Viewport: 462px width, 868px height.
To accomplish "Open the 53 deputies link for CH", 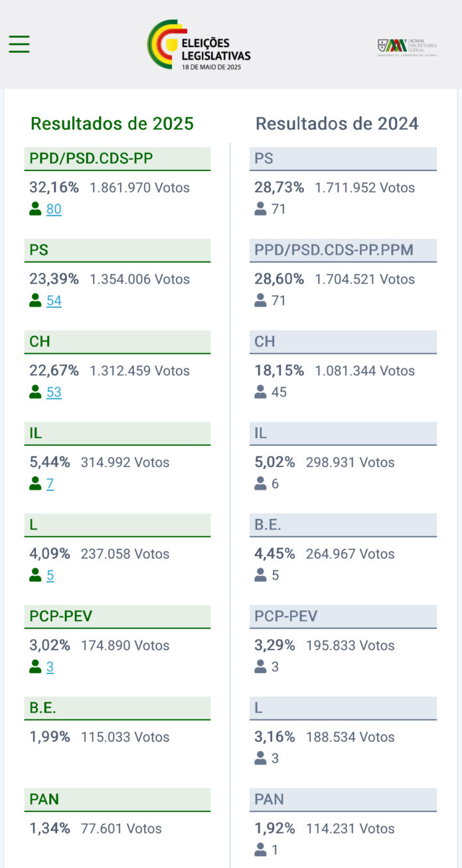I will [x=54, y=392].
